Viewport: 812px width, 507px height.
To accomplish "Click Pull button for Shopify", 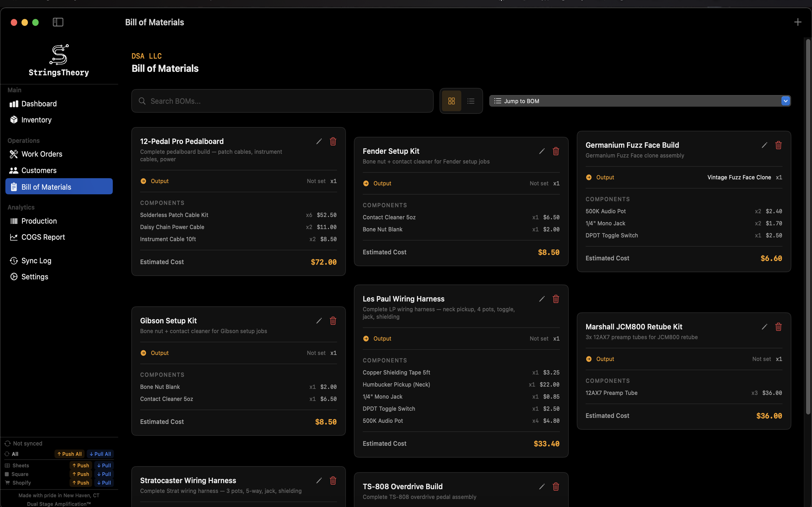I will 104,483.
